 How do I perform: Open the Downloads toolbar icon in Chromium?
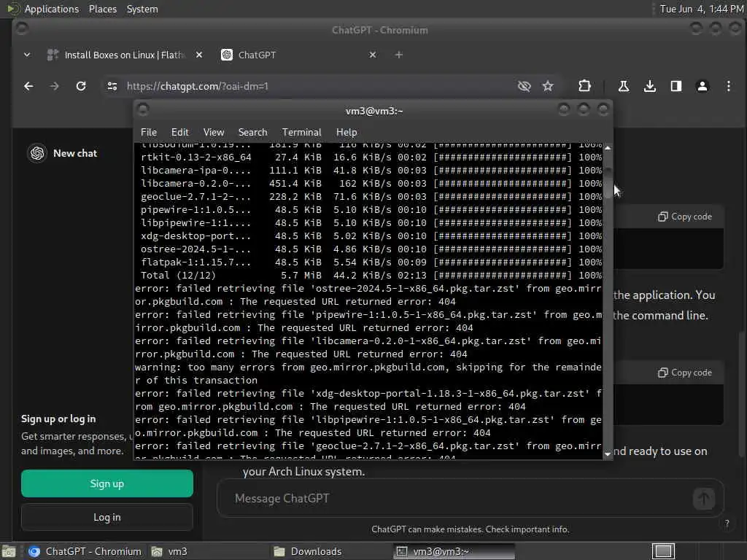[x=650, y=86]
